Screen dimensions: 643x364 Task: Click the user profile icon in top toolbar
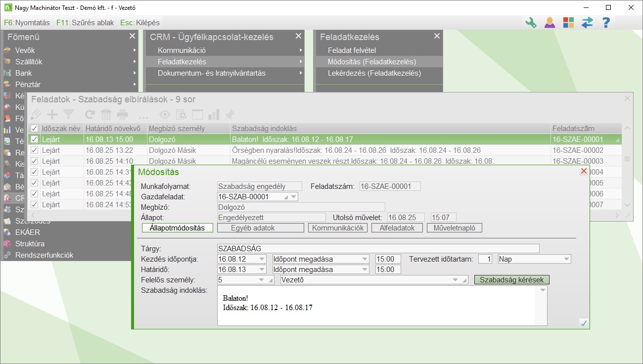point(550,23)
